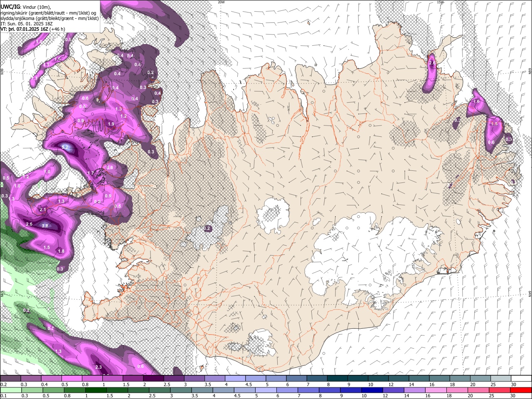Click the darkest green 1–1.5 rain swatch
Screen dimensions: 532x399
point(96,390)
